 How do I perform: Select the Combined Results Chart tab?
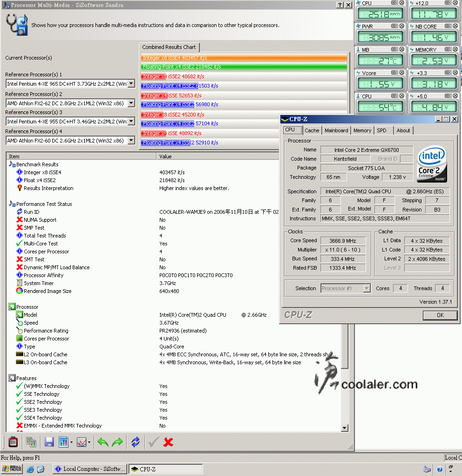169,47
